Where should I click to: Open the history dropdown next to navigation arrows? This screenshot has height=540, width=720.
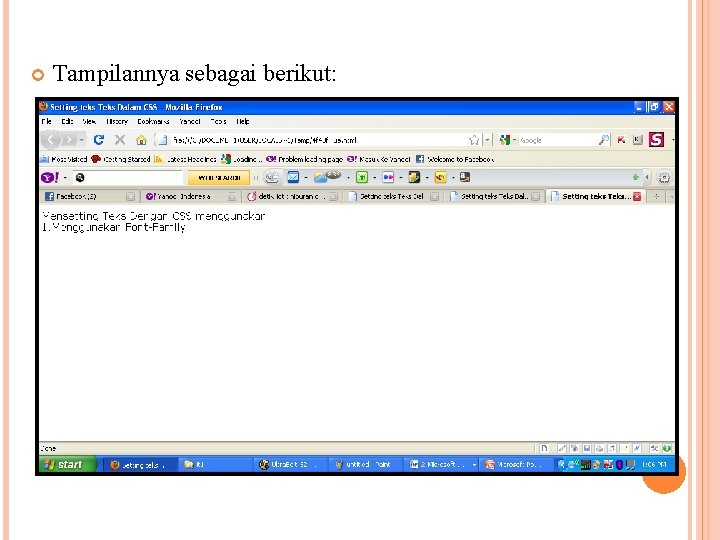81,140
